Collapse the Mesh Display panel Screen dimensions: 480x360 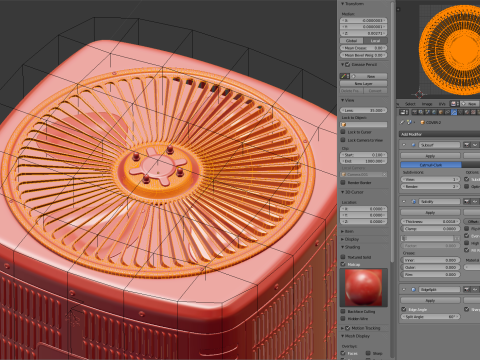coord(343,336)
